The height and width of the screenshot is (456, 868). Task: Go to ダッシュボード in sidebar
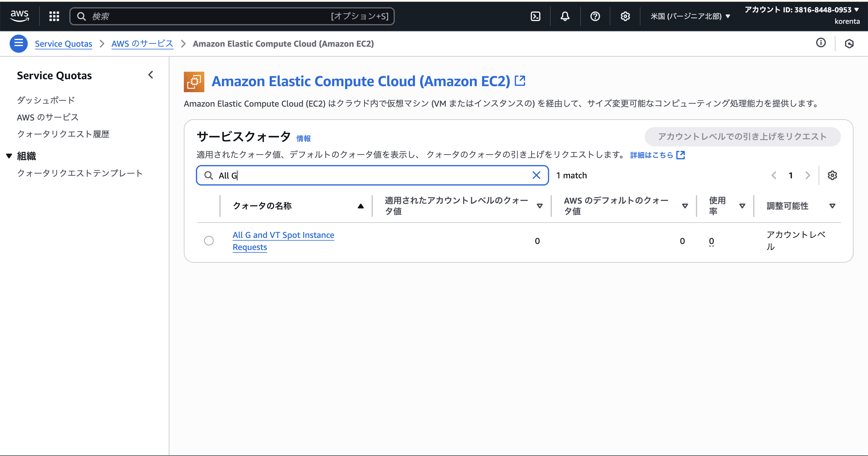tap(46, 100)
